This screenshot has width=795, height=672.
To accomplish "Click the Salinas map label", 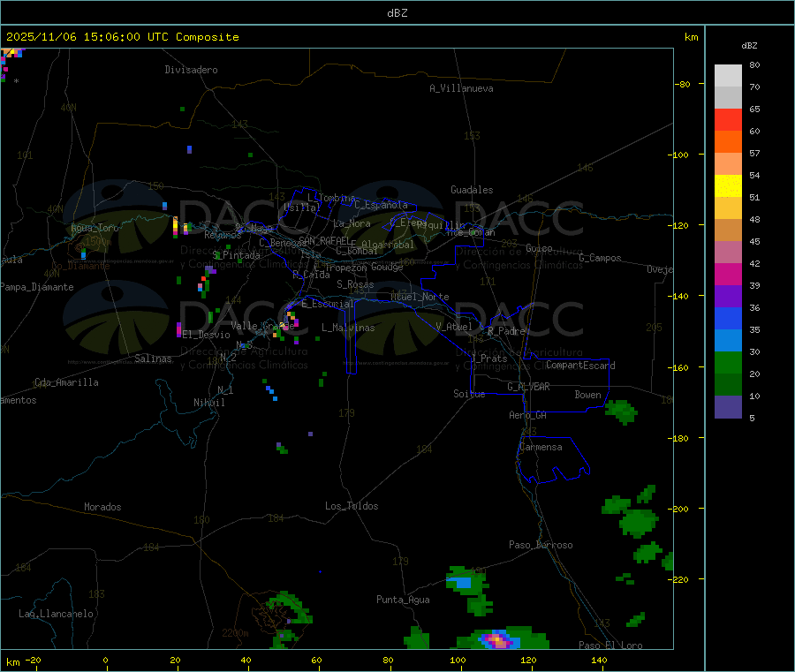I will pyautogui.click(x=153, y=359).
